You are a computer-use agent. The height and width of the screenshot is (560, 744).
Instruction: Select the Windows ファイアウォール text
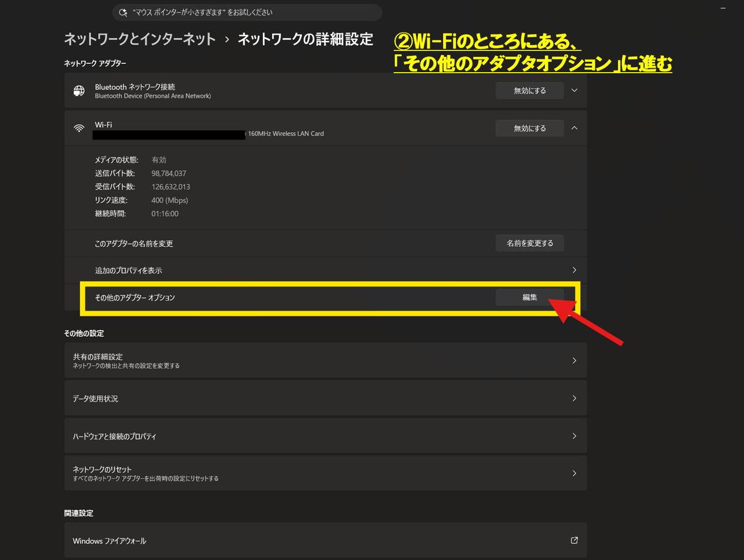tap(109, 541)
